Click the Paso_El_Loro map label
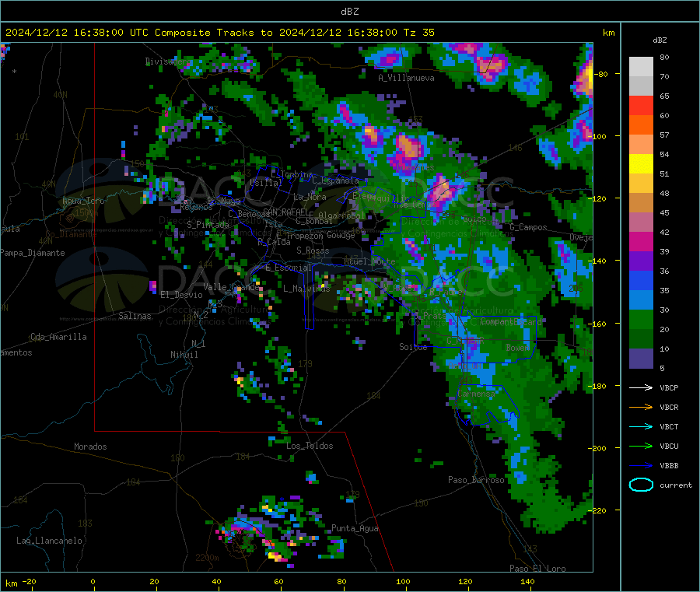 click(537, 569)
